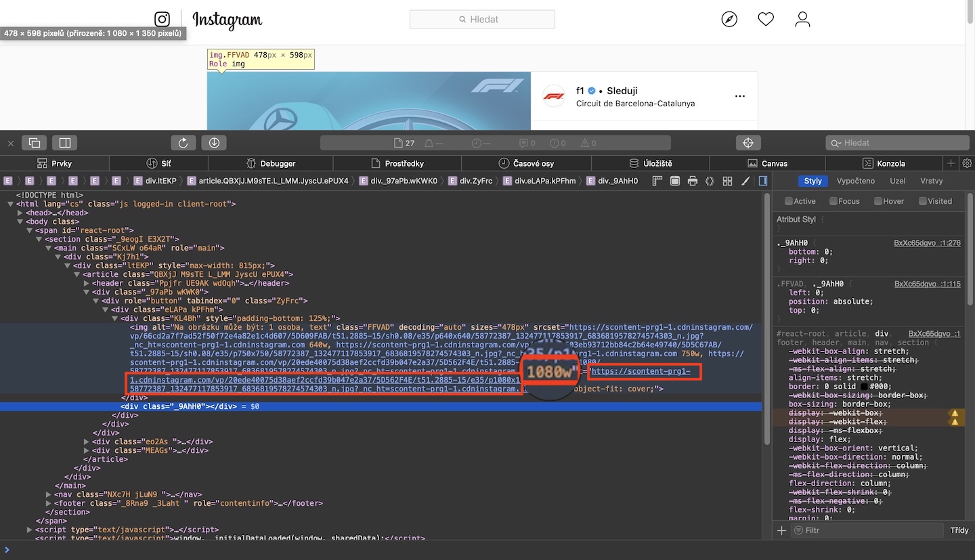This screenshot has height=560, width=975.
Task: Toggle the right details sidebar icon
Action: pyautogui.click(x=763, y=181)
